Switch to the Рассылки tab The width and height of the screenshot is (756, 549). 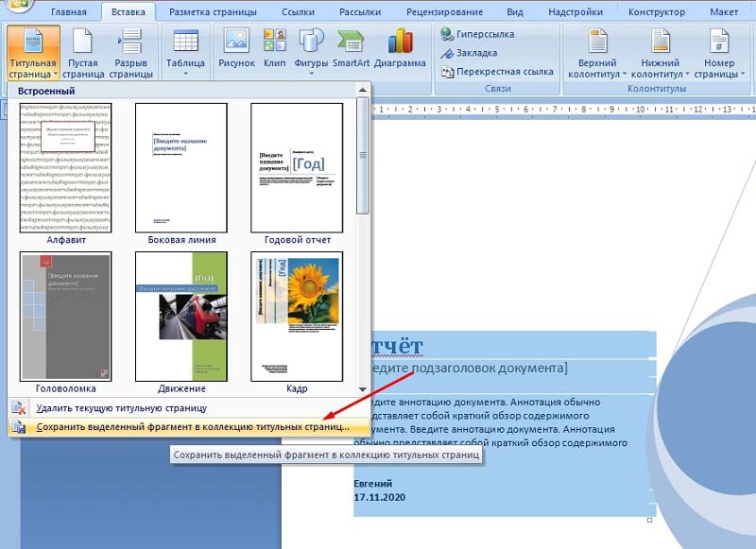coord(360,12)
